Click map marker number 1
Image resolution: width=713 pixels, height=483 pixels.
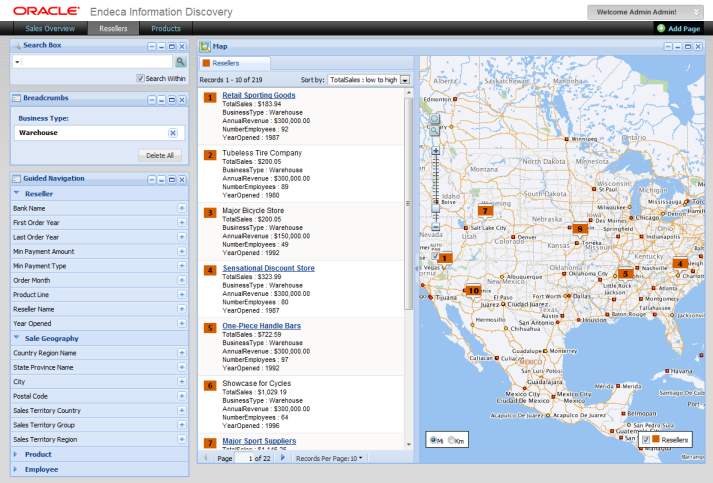pyautogui.click(x=444, y=258)
